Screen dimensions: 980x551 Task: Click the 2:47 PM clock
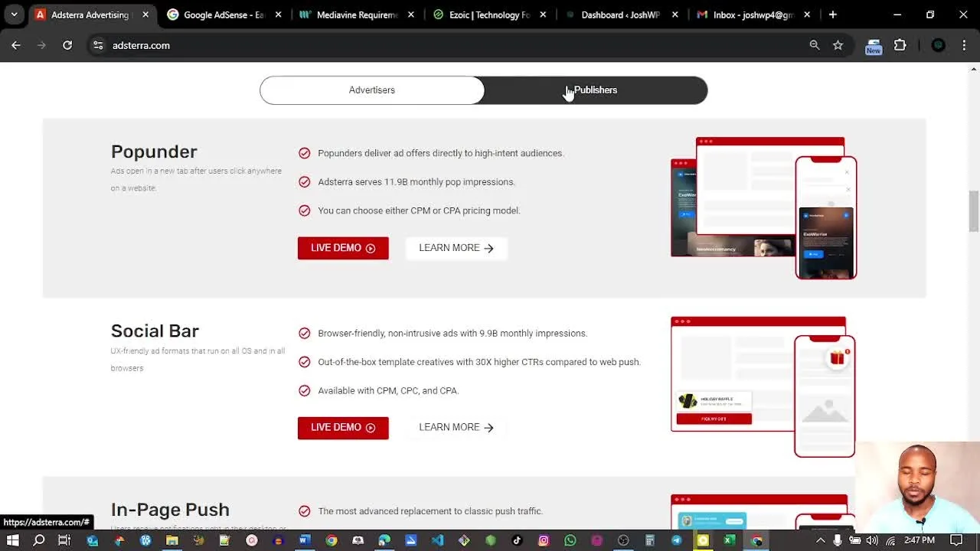point(920,540)
